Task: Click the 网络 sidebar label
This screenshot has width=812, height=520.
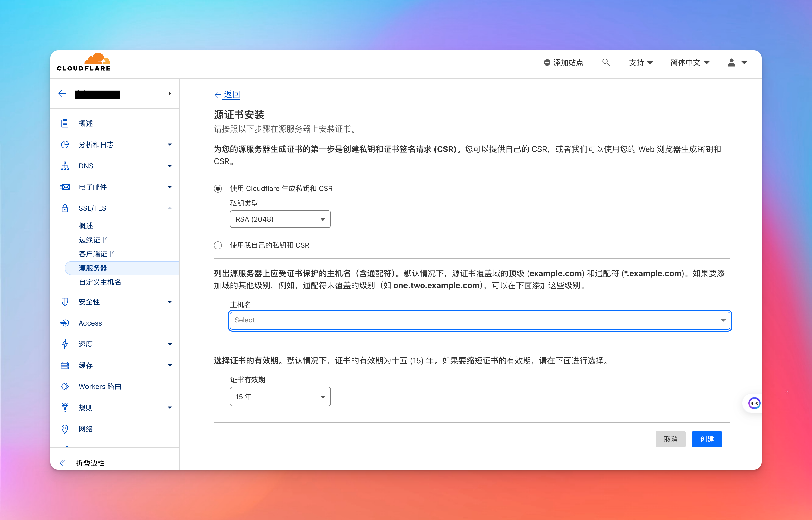Action: coord(86,429)
